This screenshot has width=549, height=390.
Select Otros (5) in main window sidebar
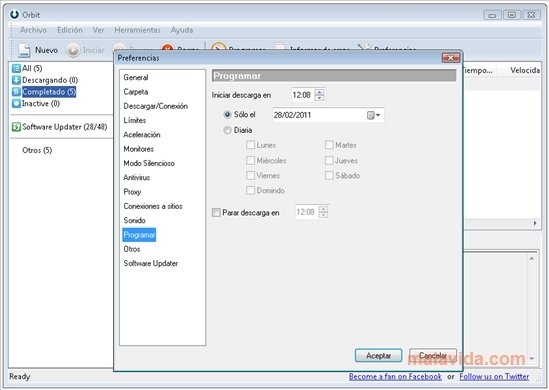[37, 151]
